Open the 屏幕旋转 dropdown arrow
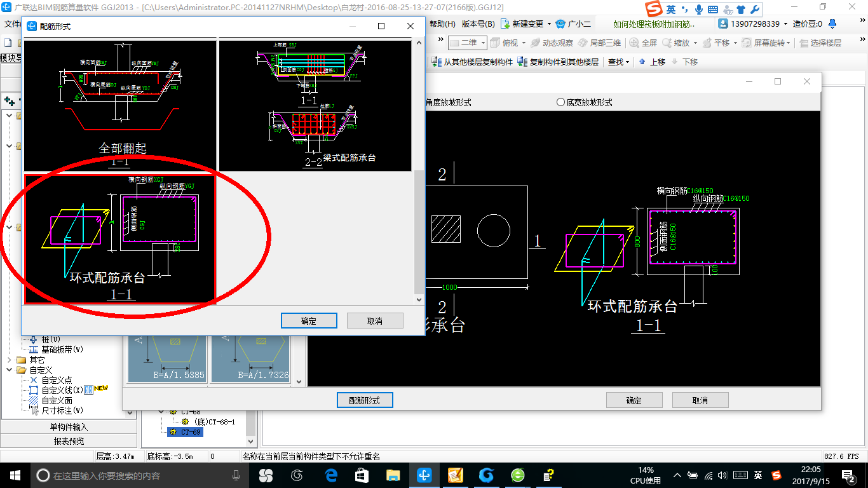Viewport: 868px width, 488px height. 789,43
